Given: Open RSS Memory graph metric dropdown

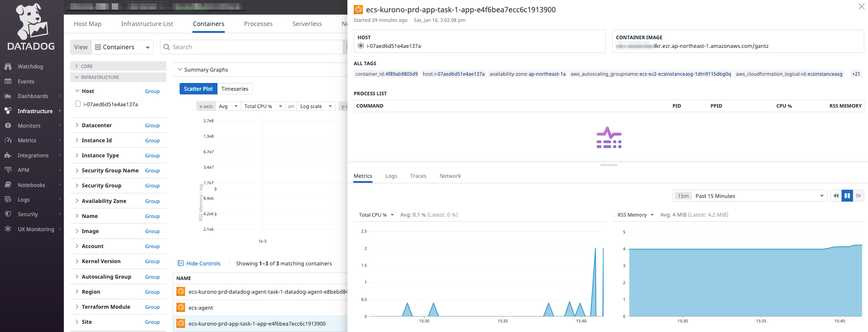Looking at the screenshot, I should 635,215.
